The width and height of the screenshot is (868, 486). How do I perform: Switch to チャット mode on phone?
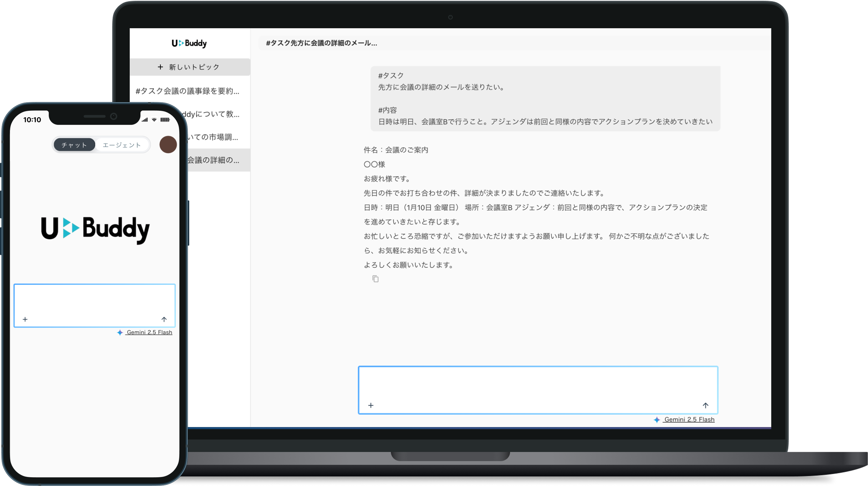(74, 145)
